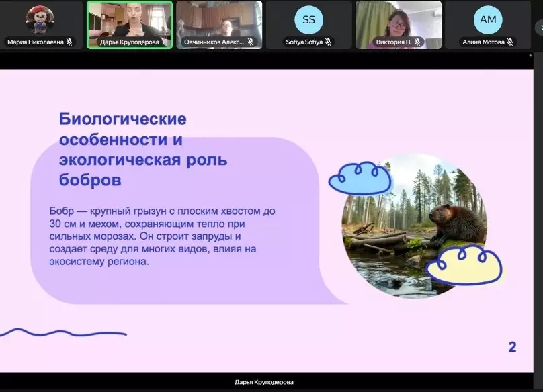Screen dimensions: 543x392
Task: Select Мария Николаевна's video thumbnail
Action: point(40,20)
